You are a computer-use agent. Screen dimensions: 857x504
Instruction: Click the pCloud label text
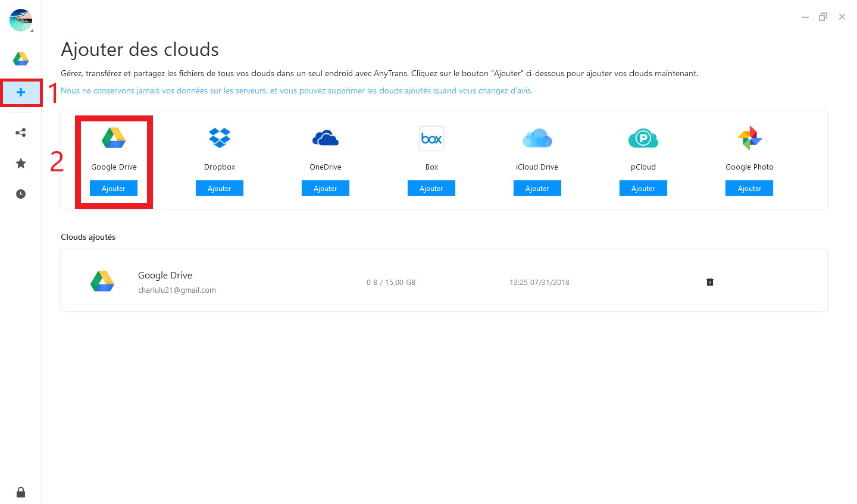pos(643,167)
